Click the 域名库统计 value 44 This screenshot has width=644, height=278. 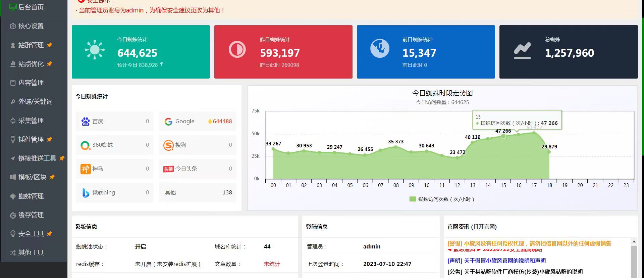coord(267,247)
